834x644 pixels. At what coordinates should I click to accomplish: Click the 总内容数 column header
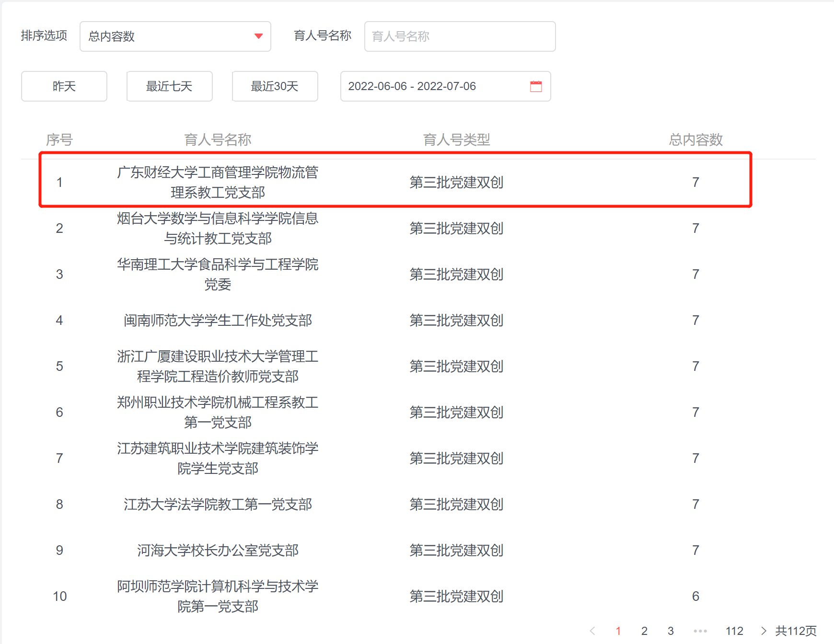[x=695, y=140]
